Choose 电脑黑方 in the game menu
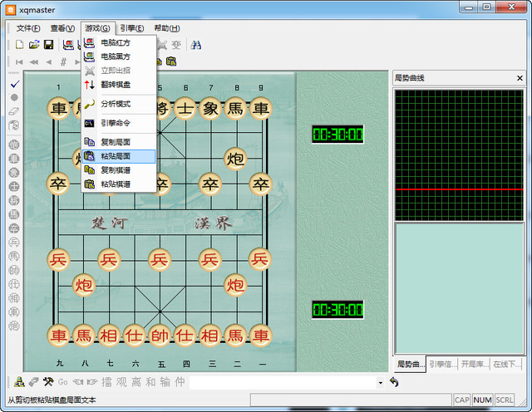The height and width of the screenshot is (412, 532). (116, 56)
